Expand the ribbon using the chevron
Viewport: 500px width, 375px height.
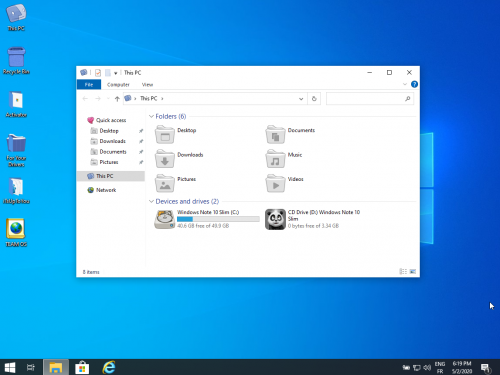[x=405, y=84]
